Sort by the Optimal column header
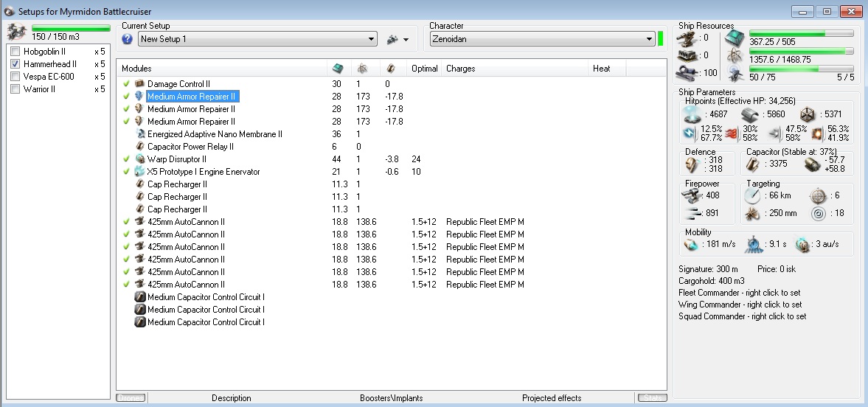This screenshot has height=407, width=868. (425, 69)
